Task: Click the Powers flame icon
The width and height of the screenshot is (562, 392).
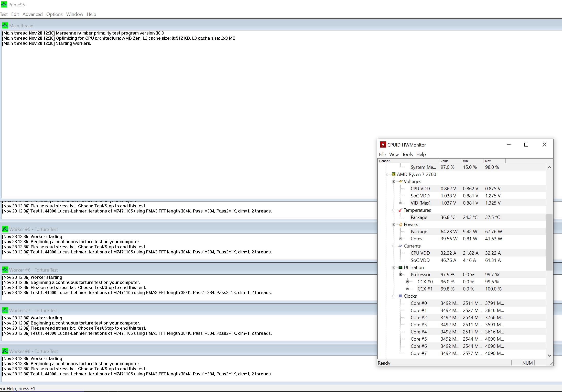Action: click(x=400, y=224)
